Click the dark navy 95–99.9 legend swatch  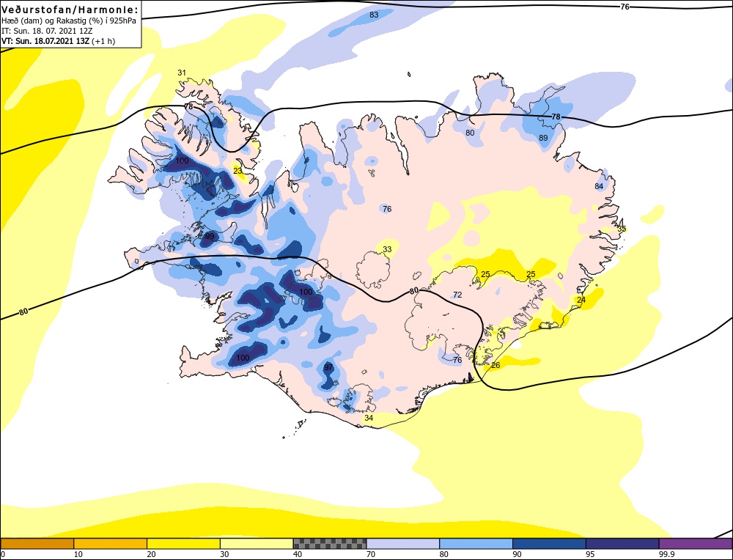click(x=622, y=543)
